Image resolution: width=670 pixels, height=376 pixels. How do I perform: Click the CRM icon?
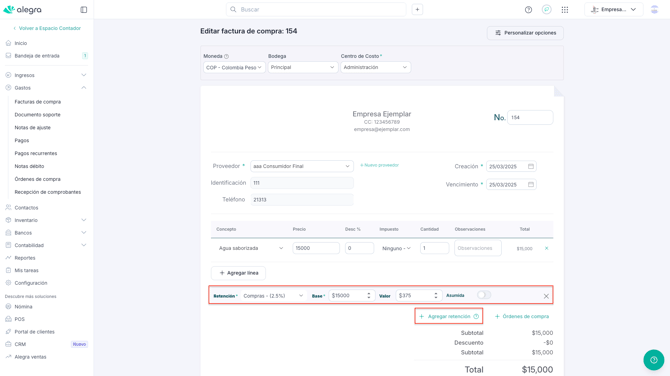coord(8,344)
